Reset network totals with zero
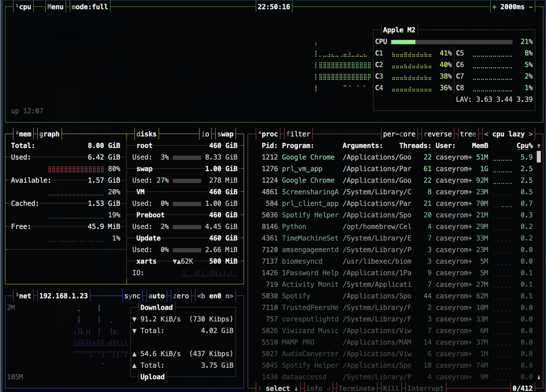The height and width of the screenshot is (392, 546). click(x=181, y=296)
